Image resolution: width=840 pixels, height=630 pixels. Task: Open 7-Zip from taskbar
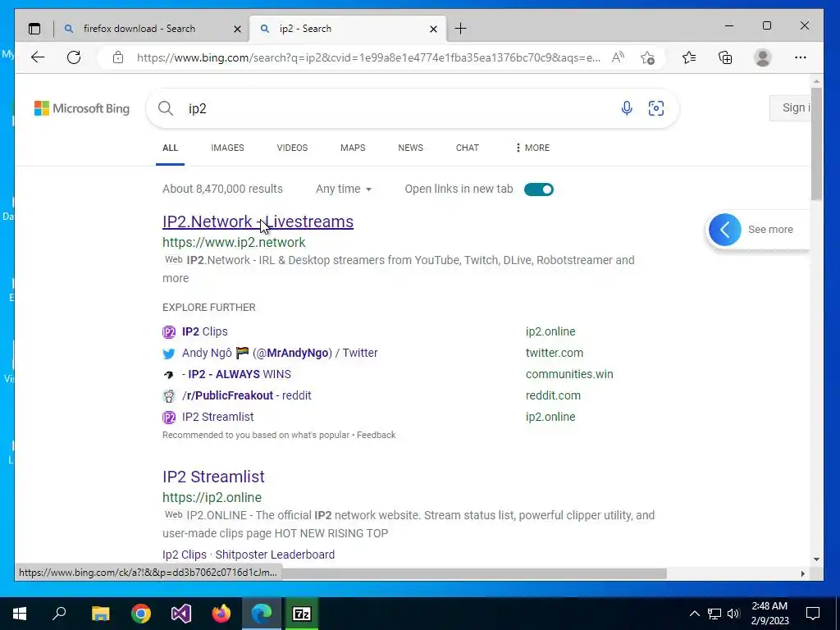point(302,614)
